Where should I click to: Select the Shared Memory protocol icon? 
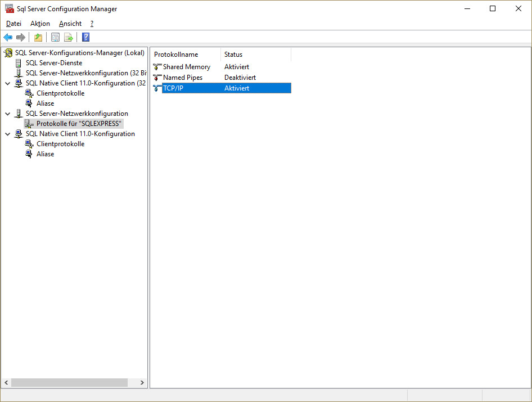click(x=157, y=67)
